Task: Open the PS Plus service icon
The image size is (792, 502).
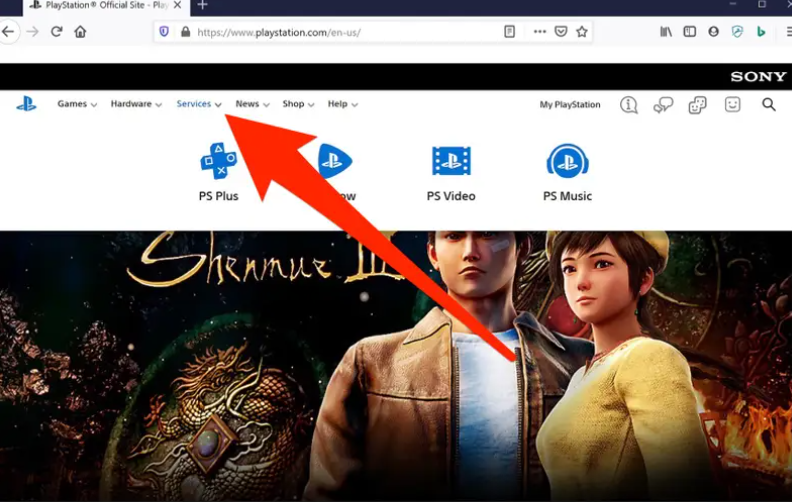Action: pyautogui.click(x=218, y=161)
